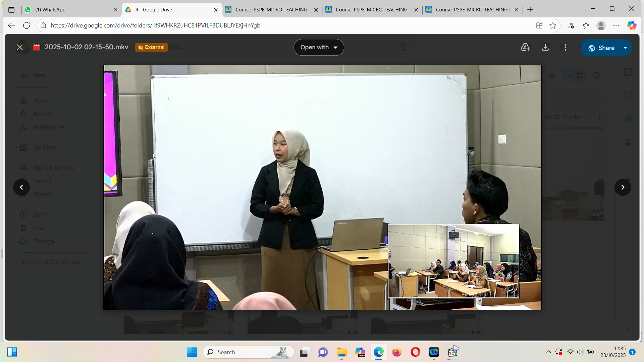Image resolution: width=644 pixels, height=362 pixels.
Task: Open more actions three-dot menu
Action: click(565, 47)
